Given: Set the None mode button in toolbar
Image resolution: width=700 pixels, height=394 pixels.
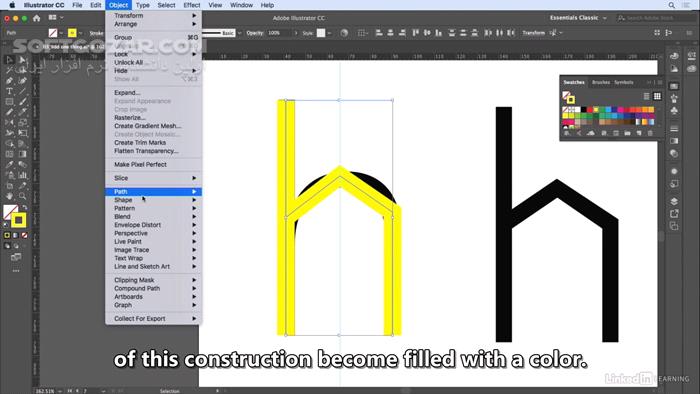Looking at the screenshot, I should pyautogui.click(x=25, y=235).
